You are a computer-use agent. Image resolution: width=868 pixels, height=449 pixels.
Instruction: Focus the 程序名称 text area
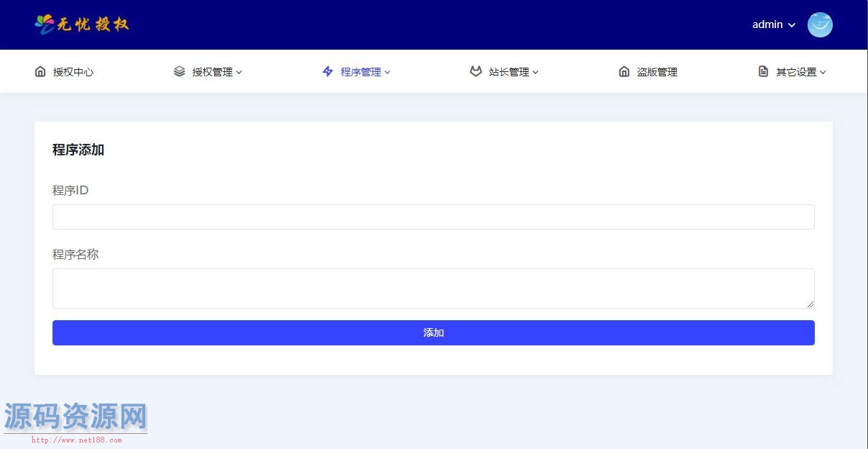click(x=434, y=289)
